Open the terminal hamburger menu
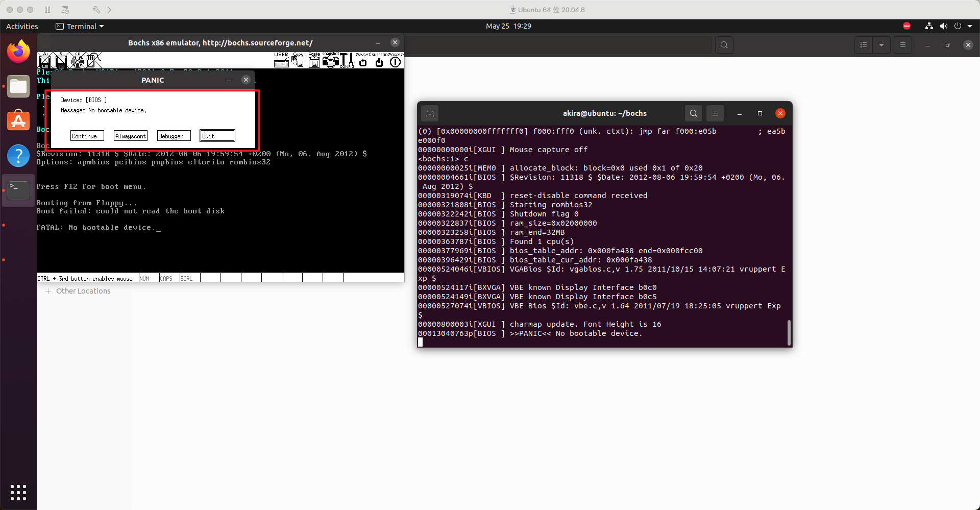 coord(715,113)
